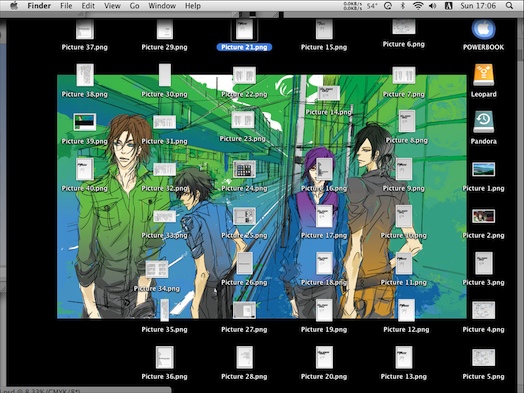
Task: Select the Picture 8.png file icon
Action: click(407, 121)
